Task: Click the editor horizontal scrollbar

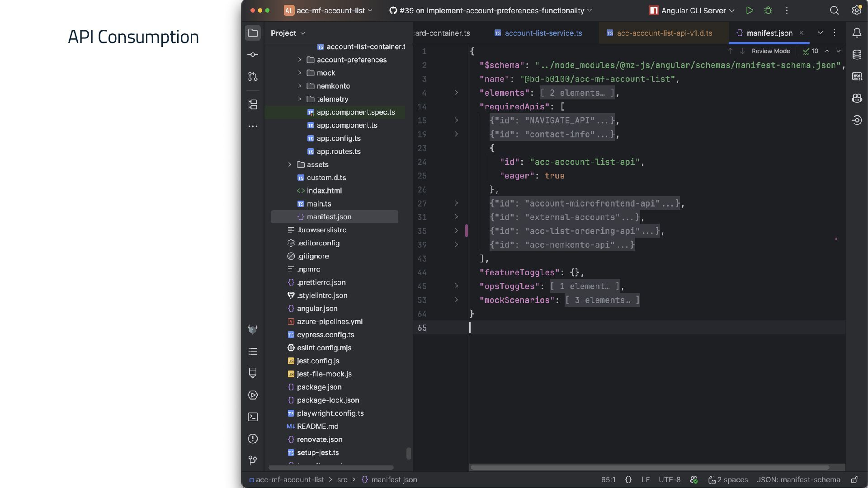Action: point(650,467)
